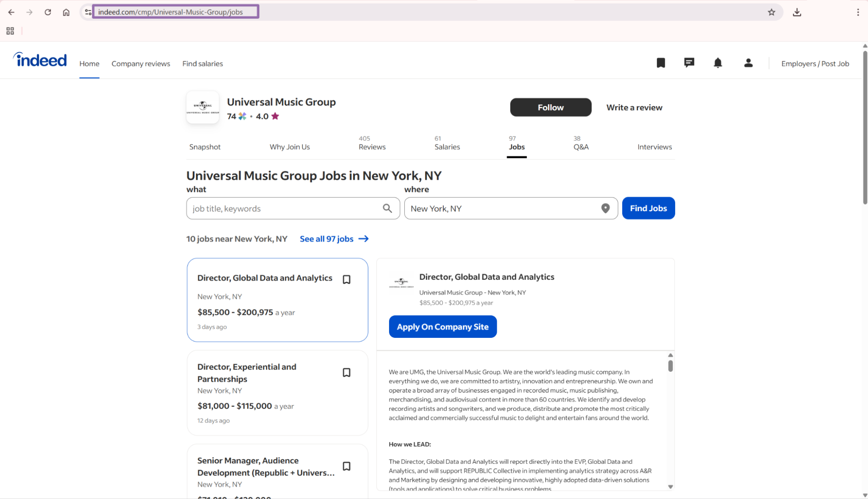The height and width of the screenshot is (499, 868).
Task: Open notifications bell icon
Action: (718, 63)
